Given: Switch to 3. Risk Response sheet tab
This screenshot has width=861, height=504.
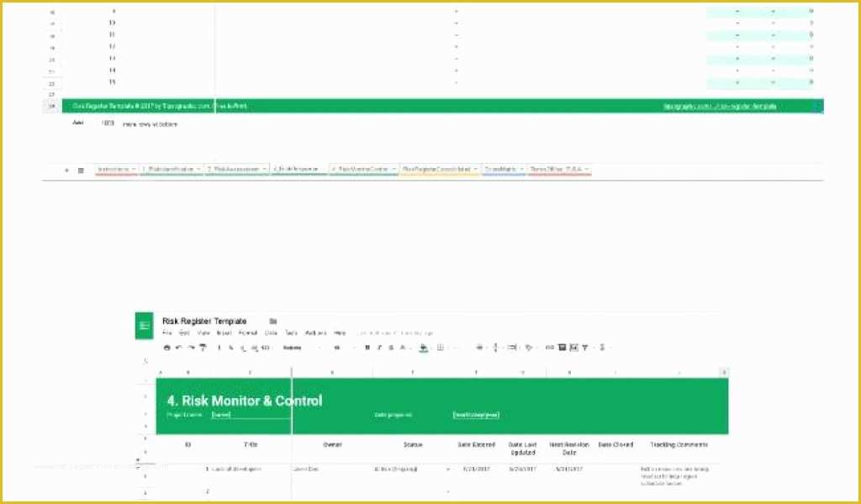Looking at the screenshot, I should point(297,170).
